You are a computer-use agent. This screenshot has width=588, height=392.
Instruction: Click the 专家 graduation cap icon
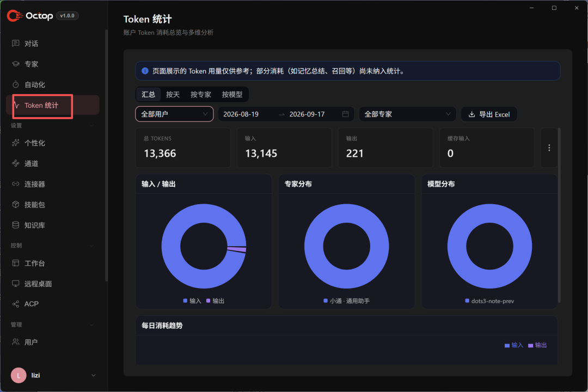pyautogui.click(x=15, y=64)
